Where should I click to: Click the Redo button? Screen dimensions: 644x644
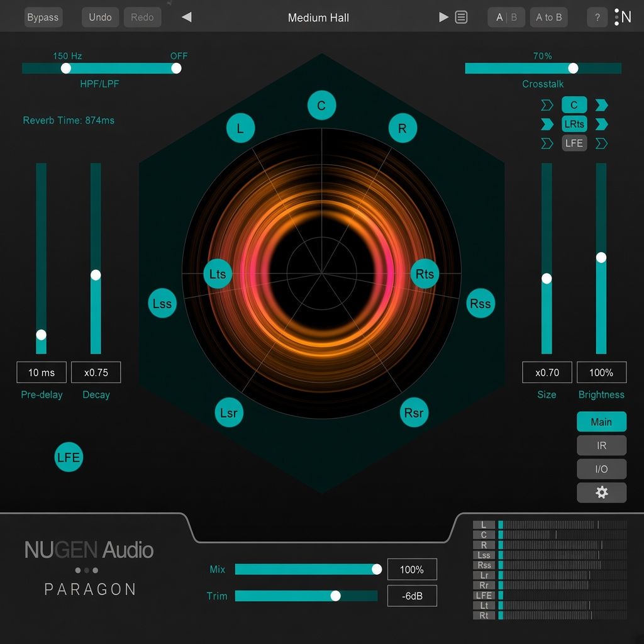(142, 17)
